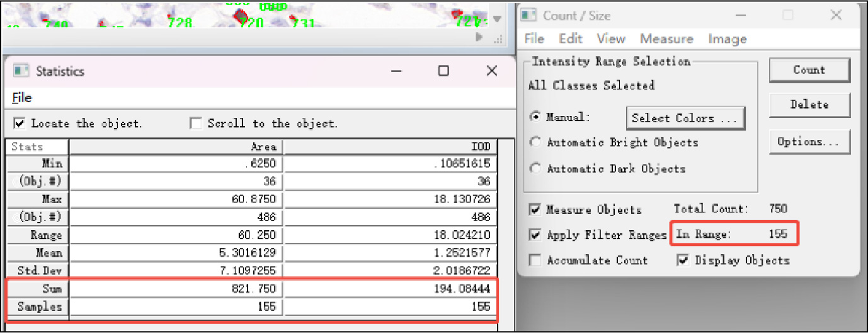The height and width of the screenshot is (333, 868).
Task: Choose Automatic Dark Objects option
Action: click(x=535, y=168)
